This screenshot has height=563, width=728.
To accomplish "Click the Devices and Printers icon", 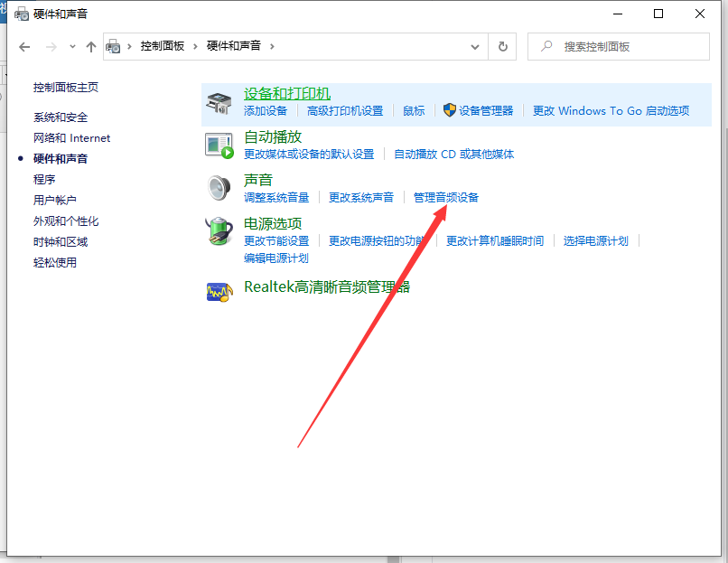I will [219, 101].
